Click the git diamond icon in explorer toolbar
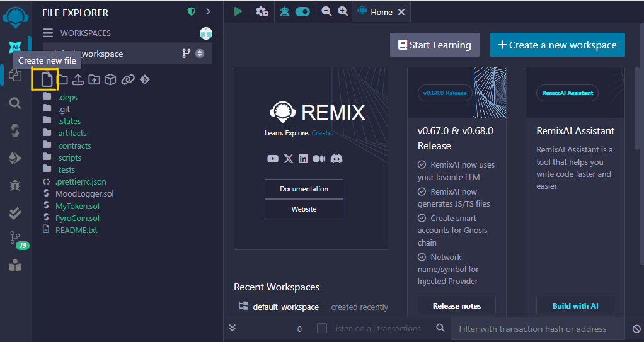The image size is (644, 342). point(144,79)
